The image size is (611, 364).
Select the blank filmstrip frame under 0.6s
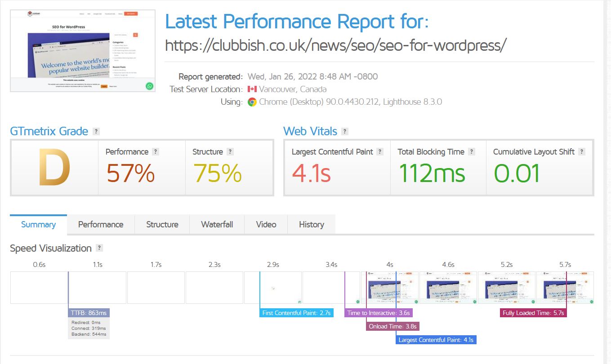39,288
